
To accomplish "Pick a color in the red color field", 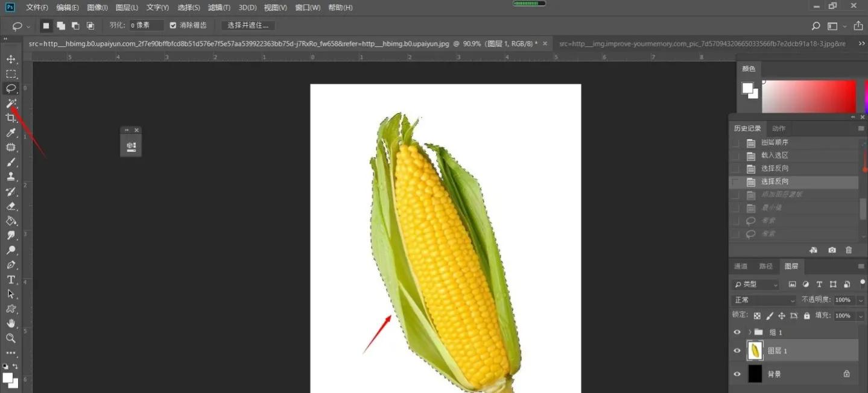I will [x=809, y=96].
